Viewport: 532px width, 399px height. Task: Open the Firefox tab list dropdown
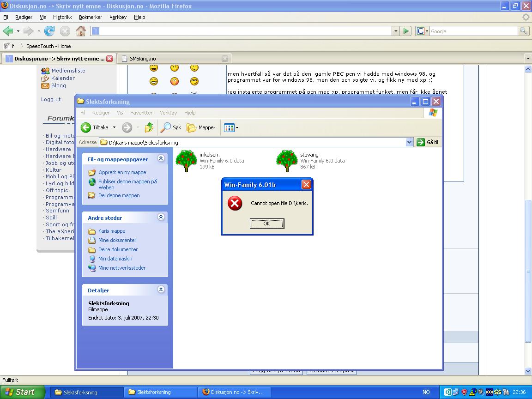(527, 59)
